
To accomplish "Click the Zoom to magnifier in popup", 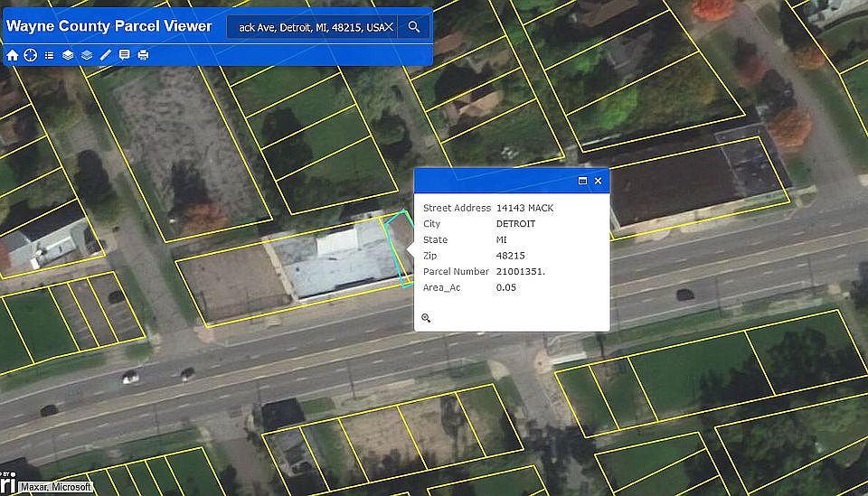I will (x=426, y=317).
